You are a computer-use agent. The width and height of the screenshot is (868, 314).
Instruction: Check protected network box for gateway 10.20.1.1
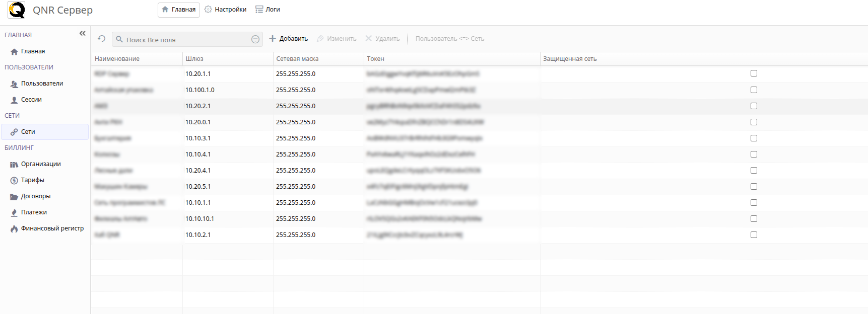coord(754,73)
